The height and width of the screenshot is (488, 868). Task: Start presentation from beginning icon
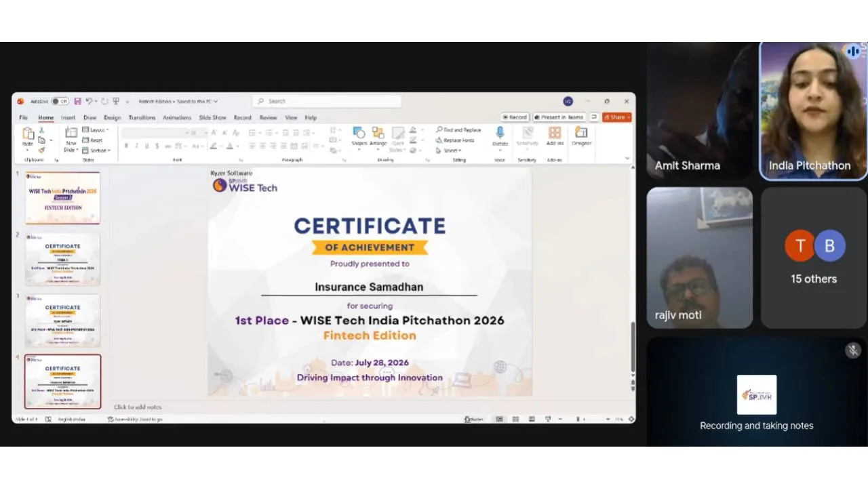(x=116, y=101)
